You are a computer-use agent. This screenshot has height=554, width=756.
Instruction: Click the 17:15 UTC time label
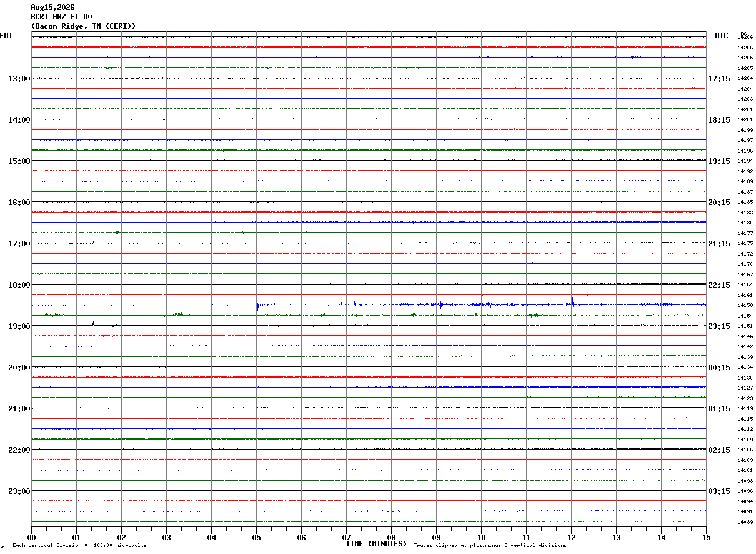719,79
